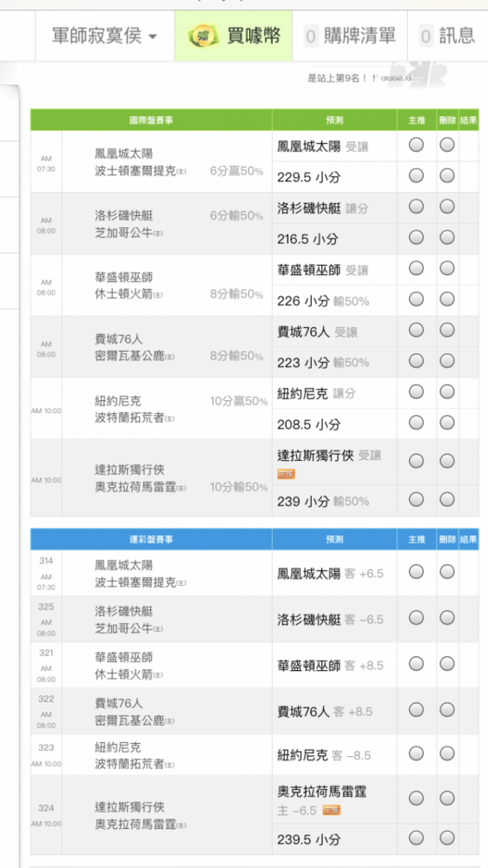Click 結果 header in 運彩盤賽事 table
The image size is (488, 868).
tap(469, 539)
